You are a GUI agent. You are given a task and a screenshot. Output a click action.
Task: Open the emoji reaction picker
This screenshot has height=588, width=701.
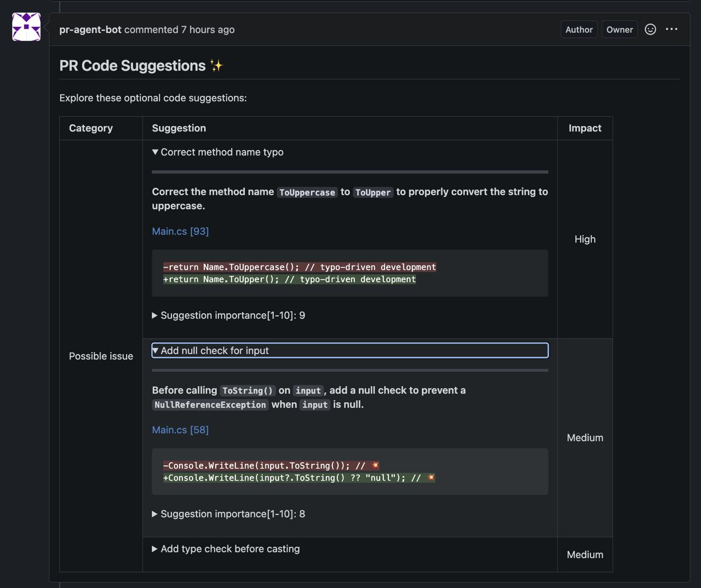tap(650, 30)
